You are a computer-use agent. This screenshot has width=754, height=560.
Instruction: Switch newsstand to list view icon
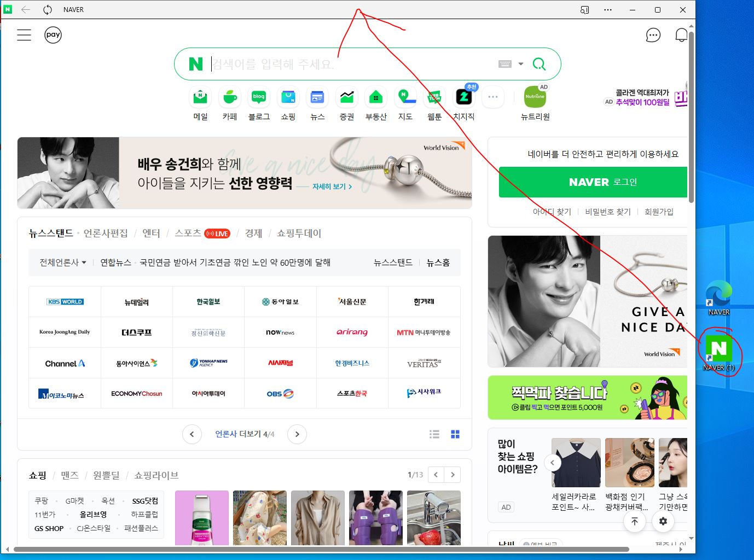(x=434, y=434)
